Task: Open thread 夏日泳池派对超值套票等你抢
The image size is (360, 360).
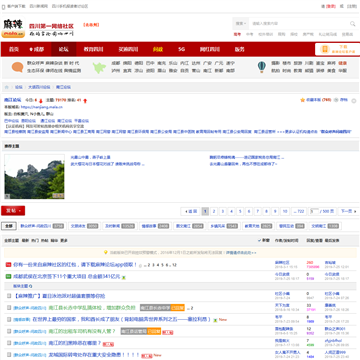Action: click(60, 296)
